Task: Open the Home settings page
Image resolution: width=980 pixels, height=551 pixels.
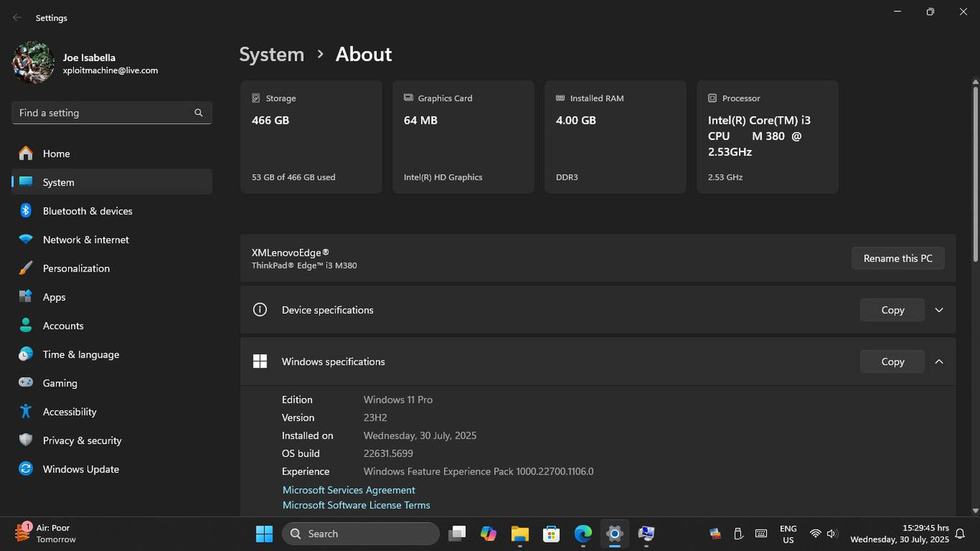Action: click(x=112, y=153)
